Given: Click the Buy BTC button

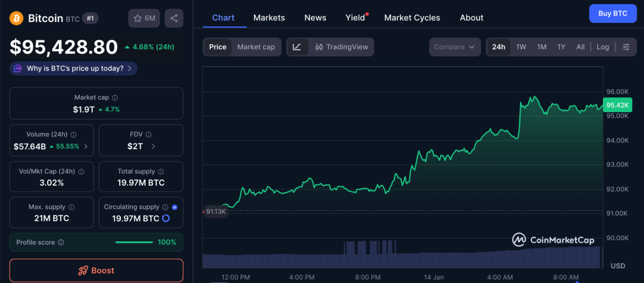Looking at the screenshot, I should point(613,13).
